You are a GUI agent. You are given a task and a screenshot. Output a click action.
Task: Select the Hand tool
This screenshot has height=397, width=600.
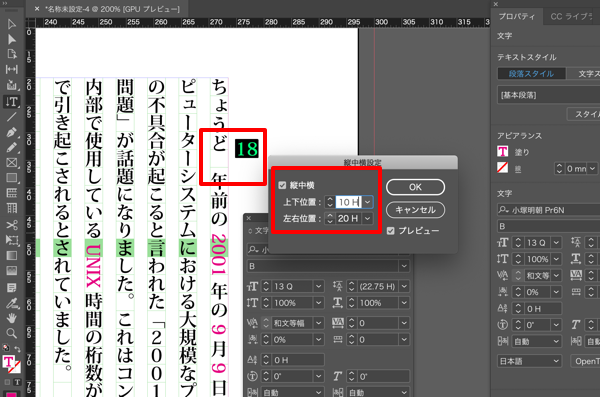[11, 318]
